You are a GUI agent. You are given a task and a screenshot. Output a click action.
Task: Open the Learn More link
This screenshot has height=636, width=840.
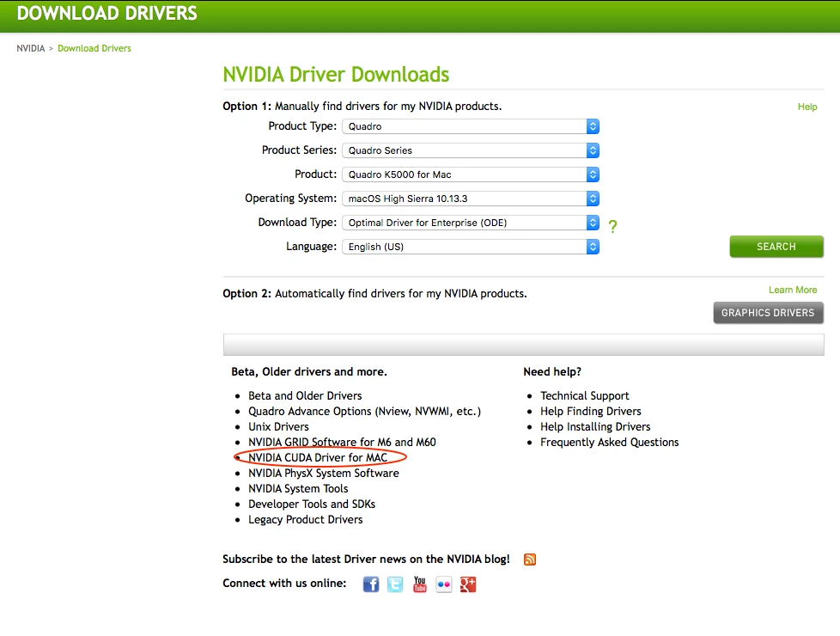[793, 290]
